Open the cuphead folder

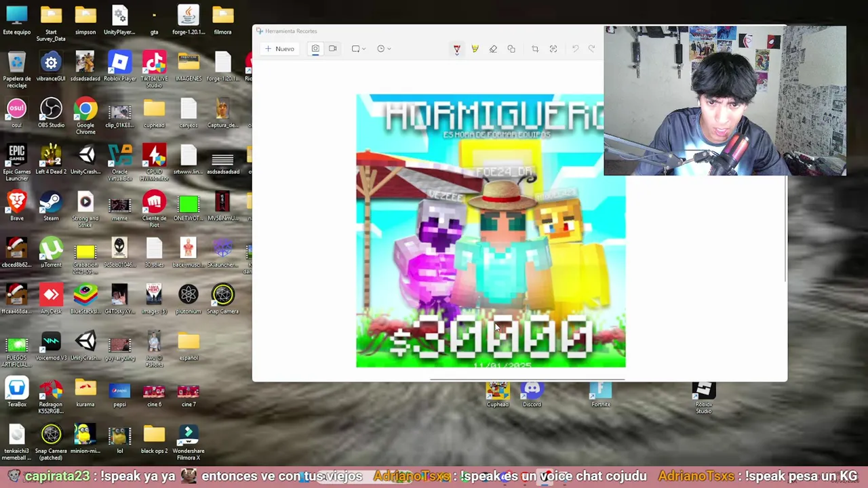click(x=154, y=113)
